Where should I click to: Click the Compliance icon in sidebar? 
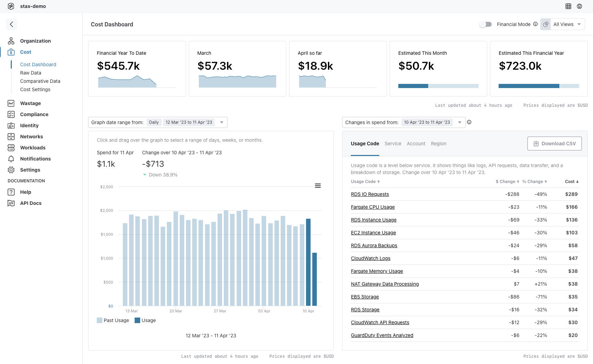point(11,114)
